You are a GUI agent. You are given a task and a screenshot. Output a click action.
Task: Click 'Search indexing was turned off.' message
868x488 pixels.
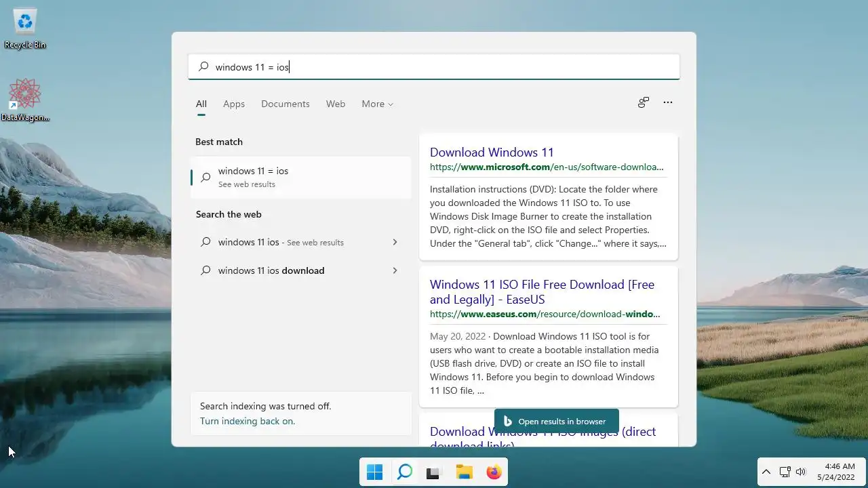pos(265,406)
